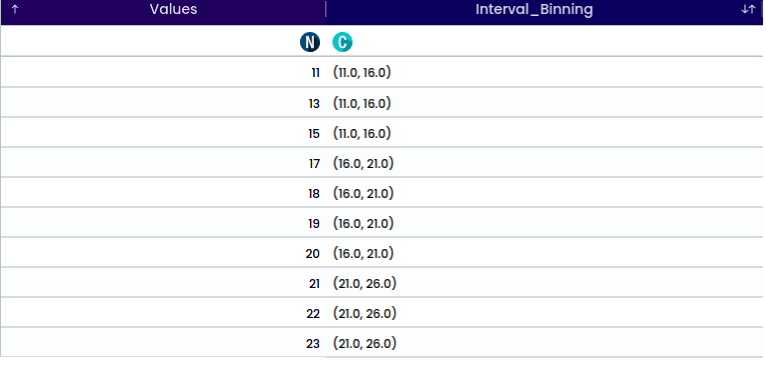Click the ascending sort arrow on Values column
Viewport: 766px width, 365px height.
[15, 10]
